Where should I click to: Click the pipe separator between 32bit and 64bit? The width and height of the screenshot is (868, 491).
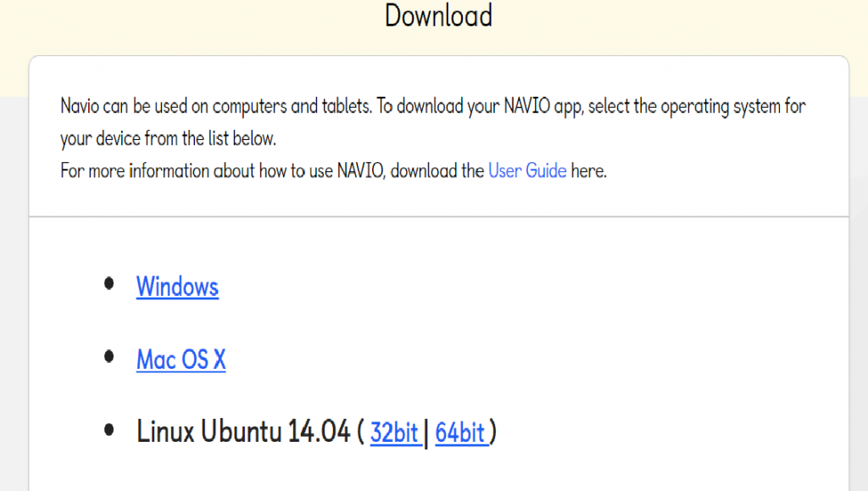(427, 433)
